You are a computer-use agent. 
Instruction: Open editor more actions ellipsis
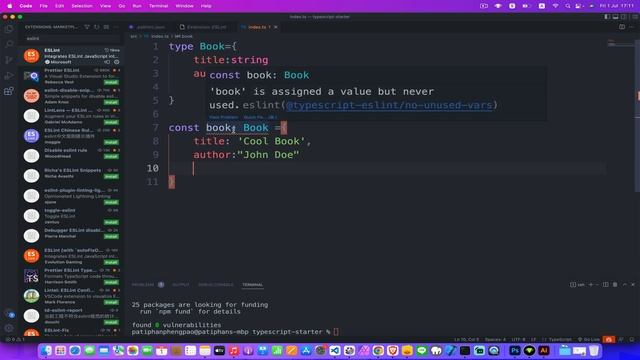[632, 27]
